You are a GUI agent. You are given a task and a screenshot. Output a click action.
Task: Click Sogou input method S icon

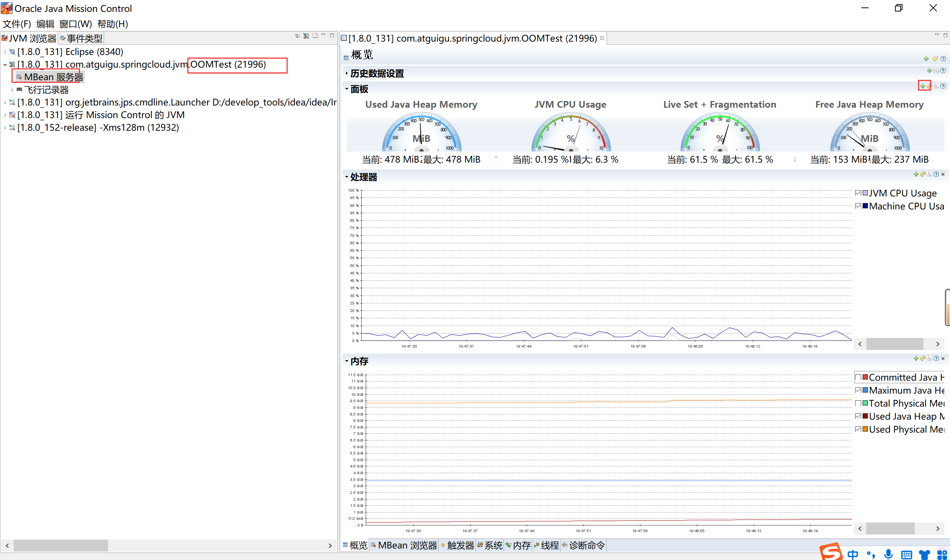[x=831, y=552]
